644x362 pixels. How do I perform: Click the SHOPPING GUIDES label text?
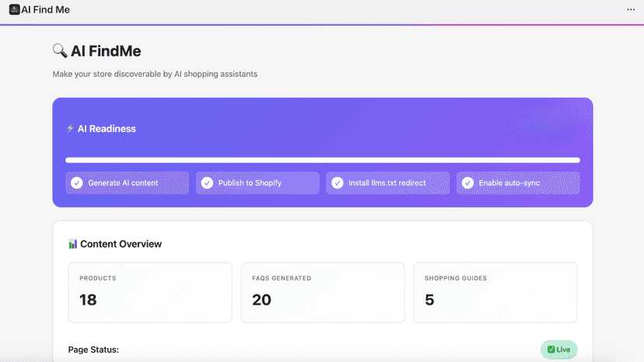point(456,278)
